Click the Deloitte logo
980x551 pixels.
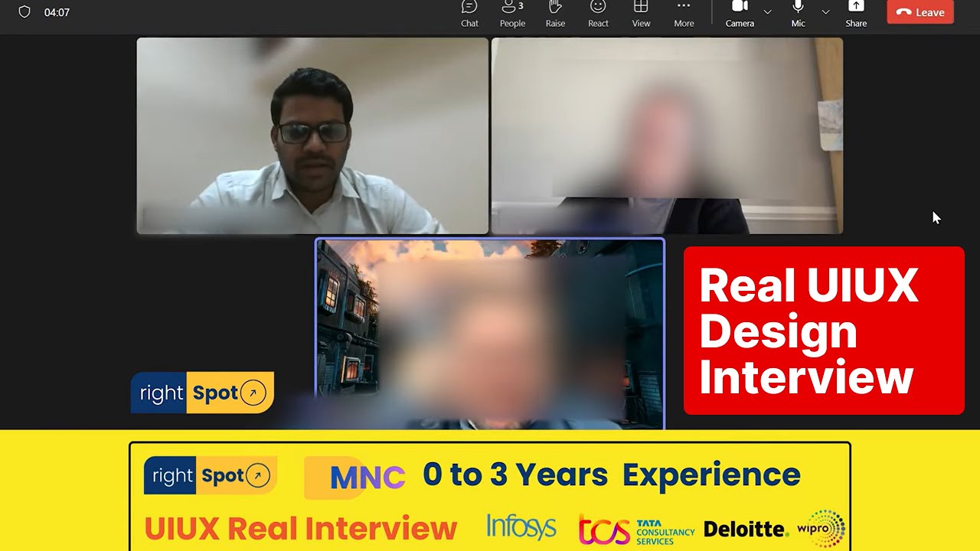(746, 529)
